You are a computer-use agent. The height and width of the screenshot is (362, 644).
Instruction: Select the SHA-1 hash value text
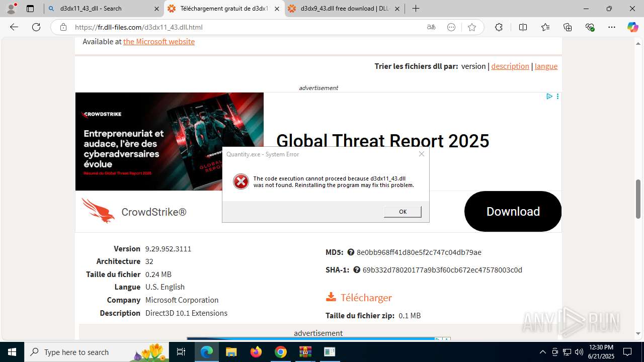point(442,270)
